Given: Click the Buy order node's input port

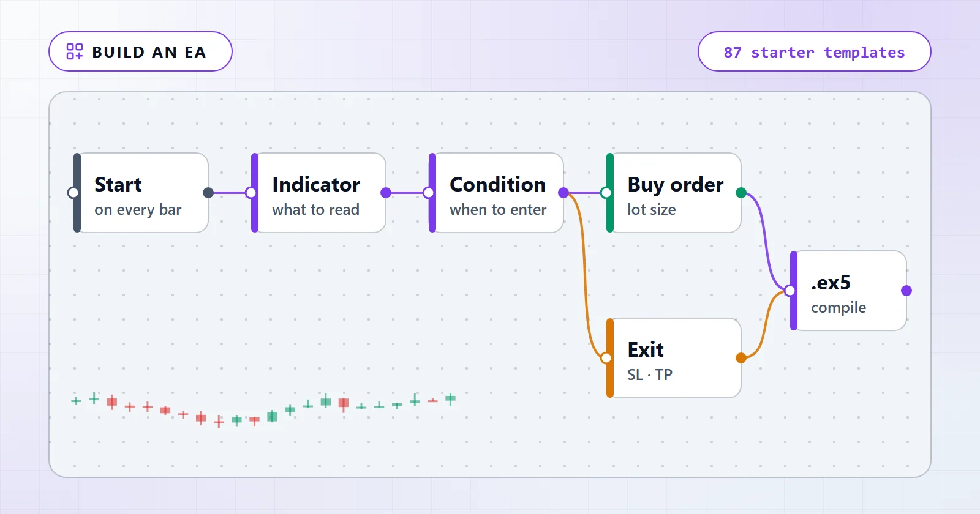Looking at the screenshot, I should click(606, 193).
